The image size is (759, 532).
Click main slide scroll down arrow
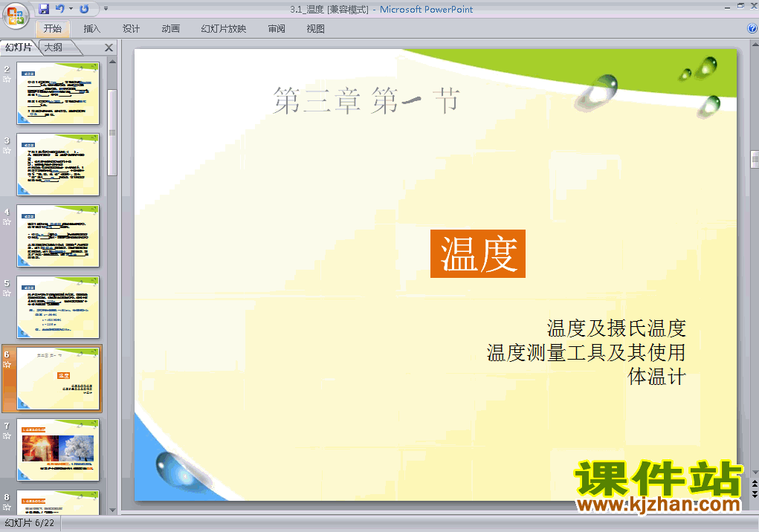pyautogui.click(x=755, y=472)
